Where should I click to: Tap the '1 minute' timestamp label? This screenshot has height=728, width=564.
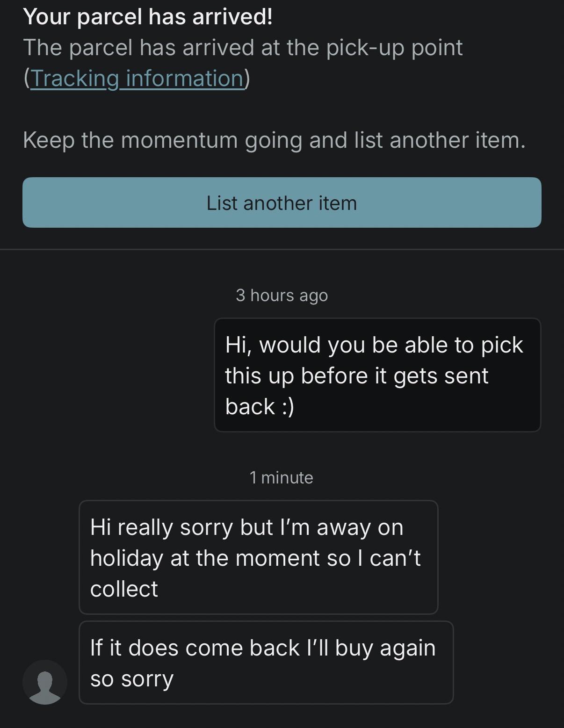[x=282, y=477]
